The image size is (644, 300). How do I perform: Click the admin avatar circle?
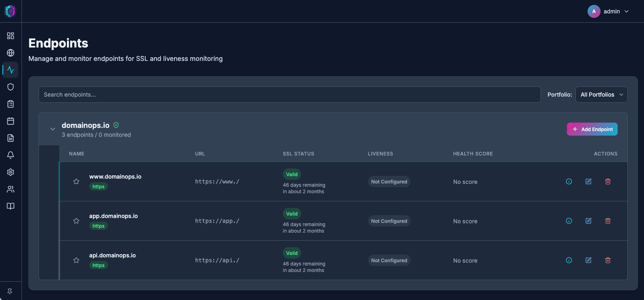coord(594,11)
